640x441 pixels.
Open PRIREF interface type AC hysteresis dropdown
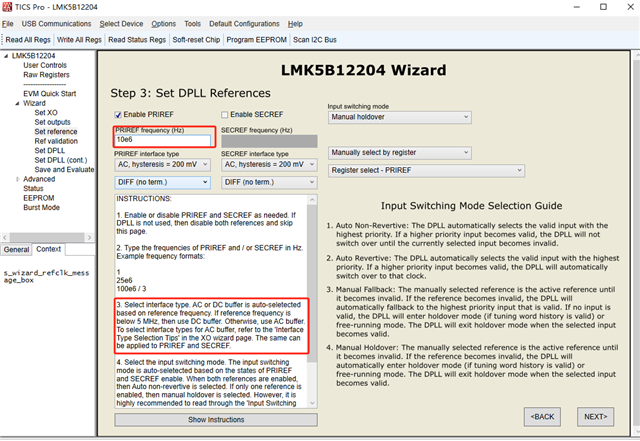tap(162, 165)
